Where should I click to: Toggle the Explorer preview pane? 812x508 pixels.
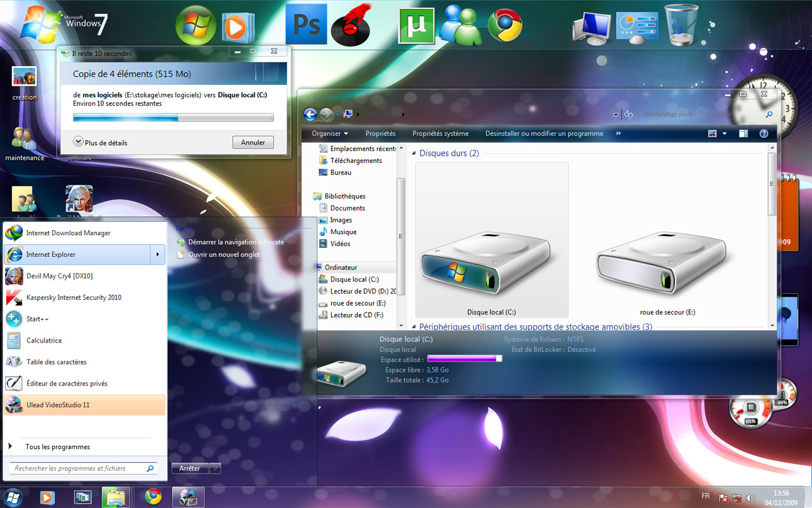click(x=743, y=134)
